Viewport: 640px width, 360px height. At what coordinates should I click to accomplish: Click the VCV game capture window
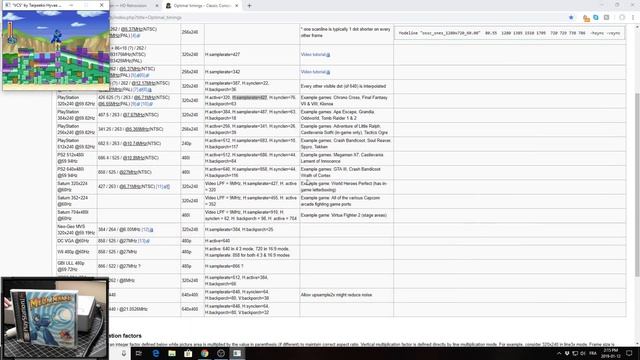click(56, 50)
